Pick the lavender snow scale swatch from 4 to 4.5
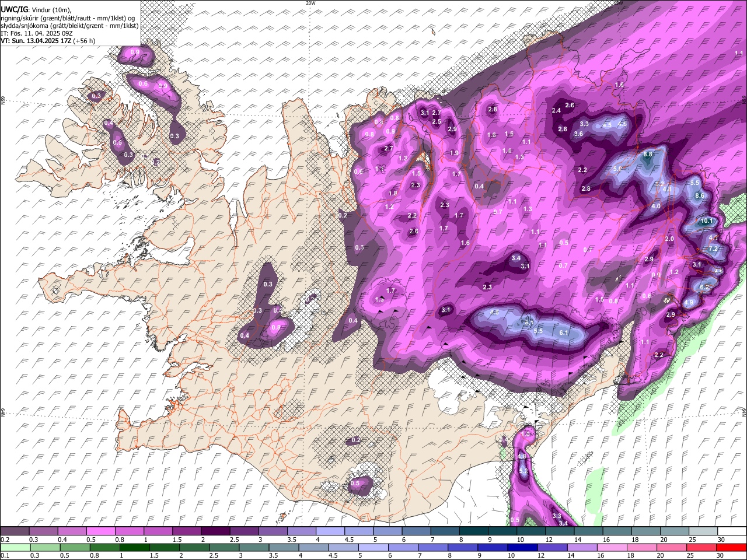The width and height of the screenshot is (747, 560). 330,531
